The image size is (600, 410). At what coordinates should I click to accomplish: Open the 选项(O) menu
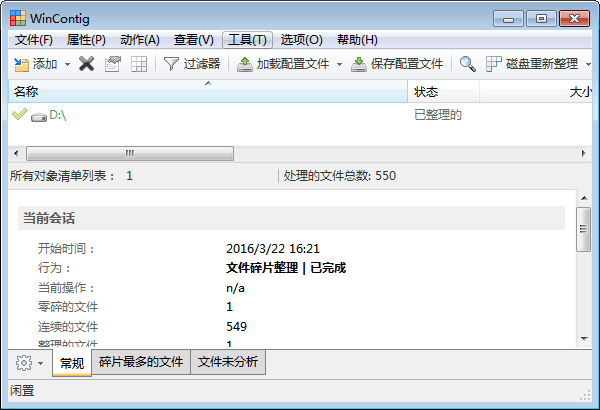point(302,40)
